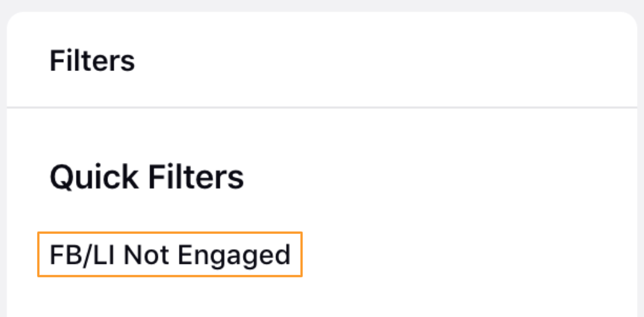Click the Quick Filters section heading

point(147,178)
